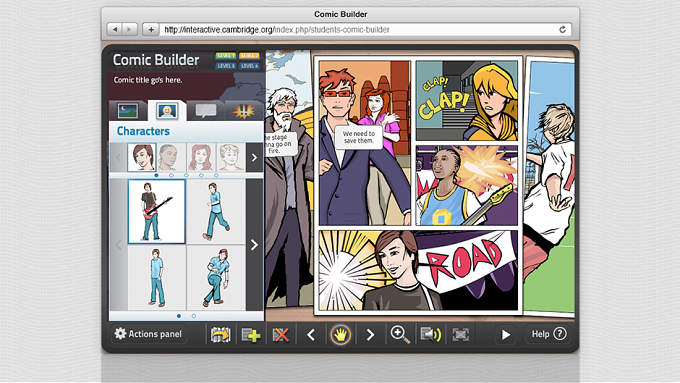Show previous character faces with left chevron
This screenshot has height=383, width=680.
point(118,157)
